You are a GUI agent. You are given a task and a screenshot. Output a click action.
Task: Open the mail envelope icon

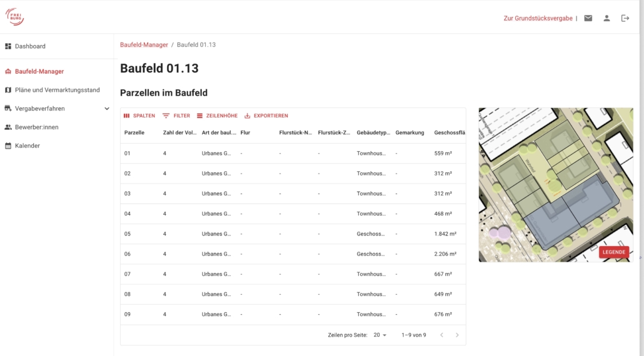click(588, 18)
